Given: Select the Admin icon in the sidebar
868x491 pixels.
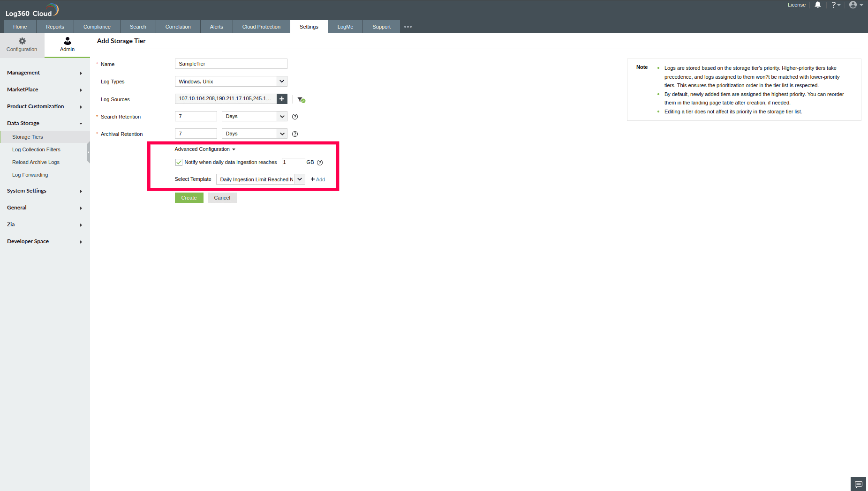Looking at the screenshot, I should [67, 45].
